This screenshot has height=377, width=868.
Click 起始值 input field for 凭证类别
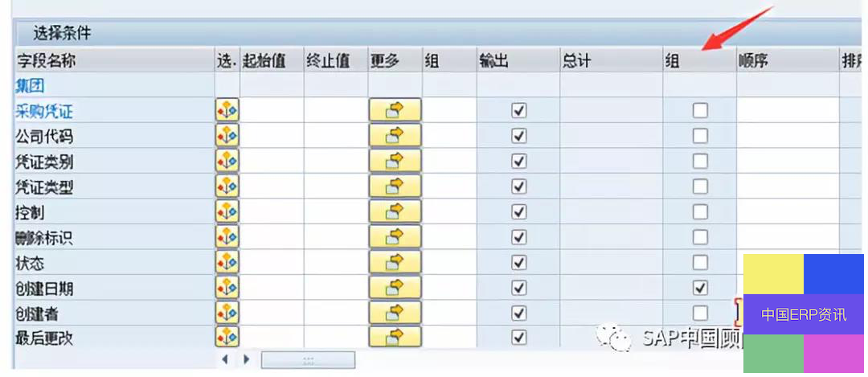[x=271, y=161]
